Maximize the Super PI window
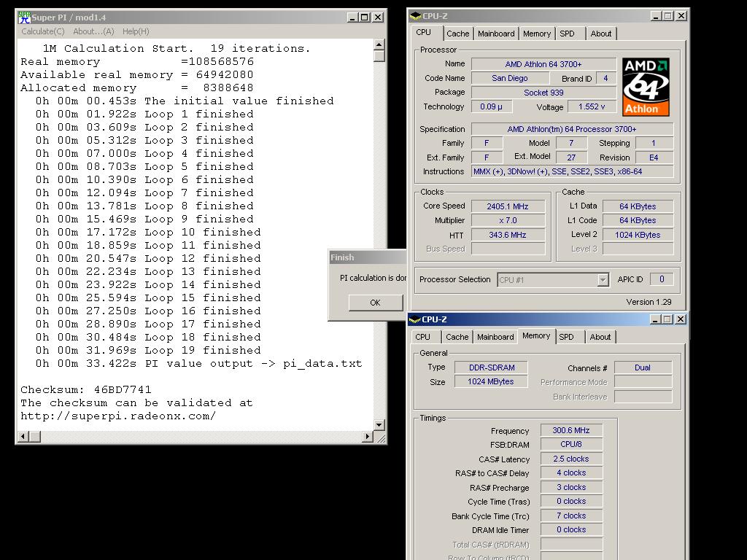Image resolution: width=747 pixels, height=560 pixels. click(x=365, y=17)
